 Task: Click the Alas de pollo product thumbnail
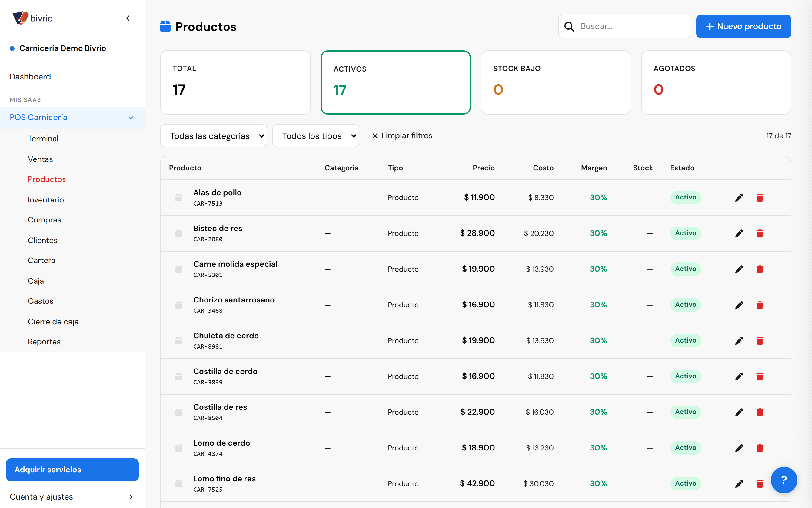pos(179,198)
